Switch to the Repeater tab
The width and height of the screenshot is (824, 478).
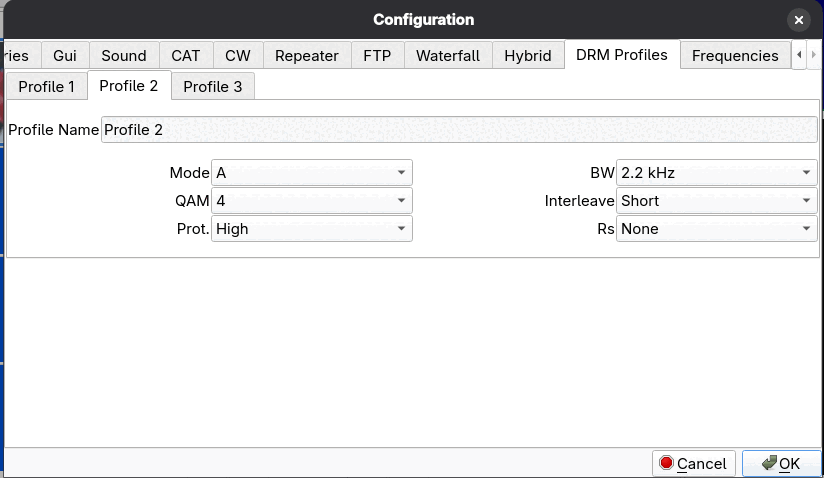tap(307, 55)
